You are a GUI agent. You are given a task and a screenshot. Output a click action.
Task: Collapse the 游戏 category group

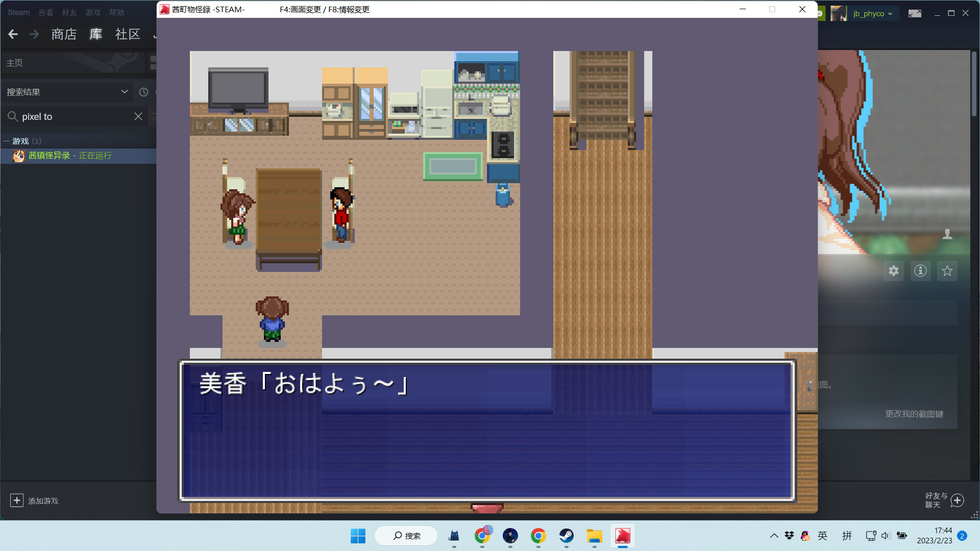(x=7, y=141)
